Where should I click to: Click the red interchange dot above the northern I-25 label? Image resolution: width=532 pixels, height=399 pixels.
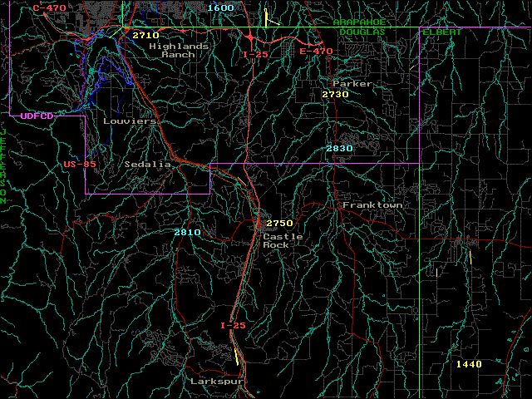coord(250,38)
